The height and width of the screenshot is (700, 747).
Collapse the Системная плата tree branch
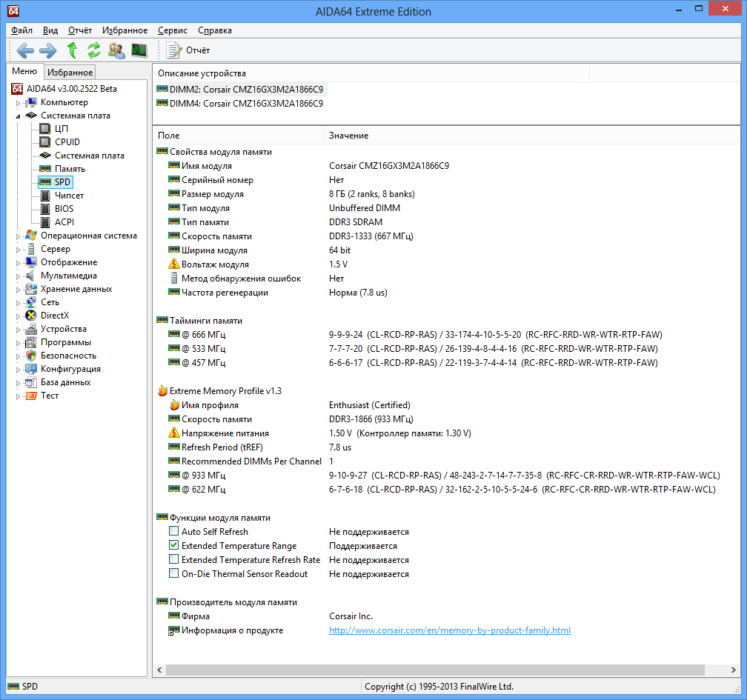(x=18, y=116)
